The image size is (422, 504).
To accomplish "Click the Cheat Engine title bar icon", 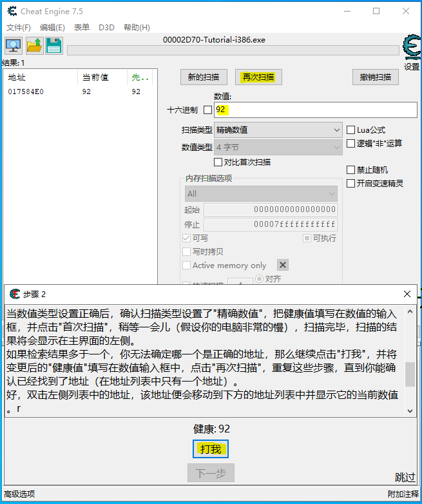I will 12,11.
